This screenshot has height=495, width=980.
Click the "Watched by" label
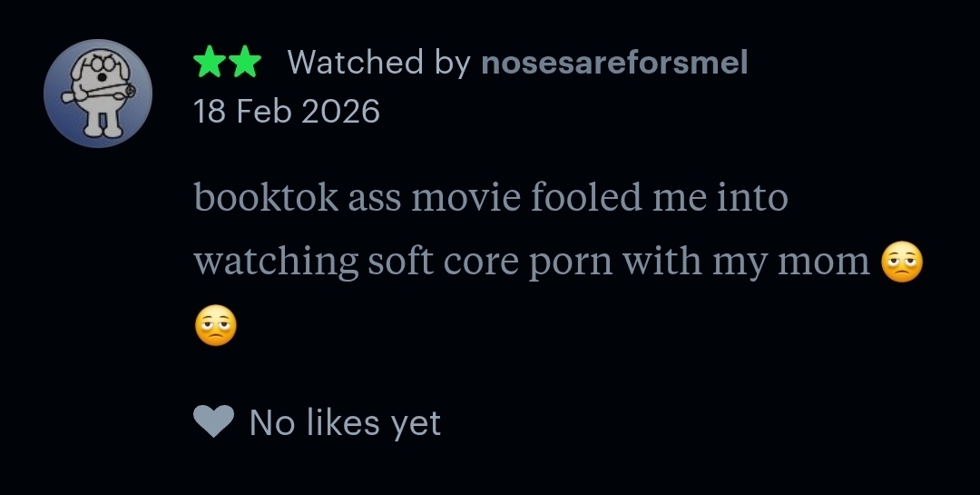click(378, 63)
